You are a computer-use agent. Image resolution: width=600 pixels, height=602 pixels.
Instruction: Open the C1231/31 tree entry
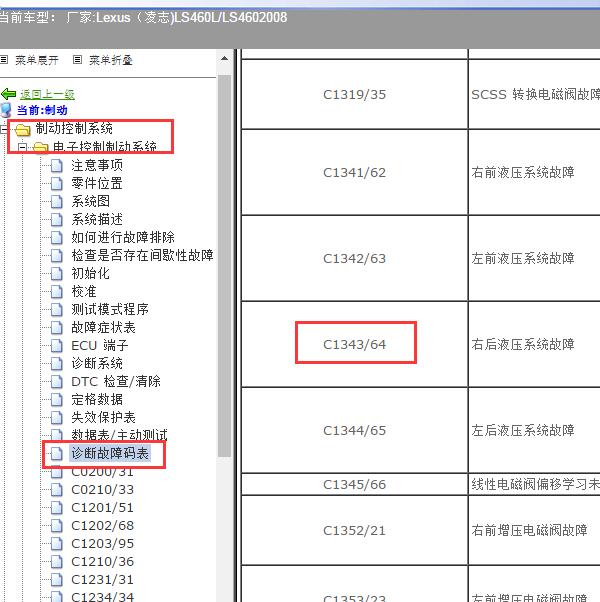pyautogui.click(x=102, y=580)
